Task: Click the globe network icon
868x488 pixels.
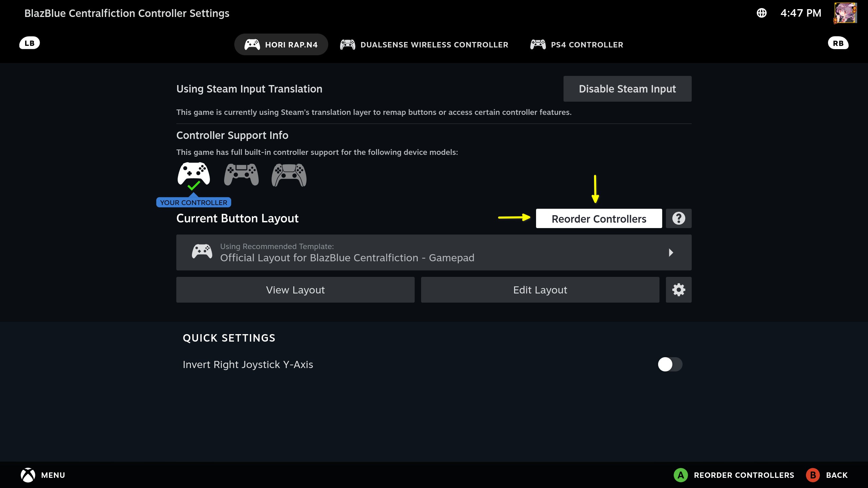Action: pyautogui.click(x=762, y=13)
